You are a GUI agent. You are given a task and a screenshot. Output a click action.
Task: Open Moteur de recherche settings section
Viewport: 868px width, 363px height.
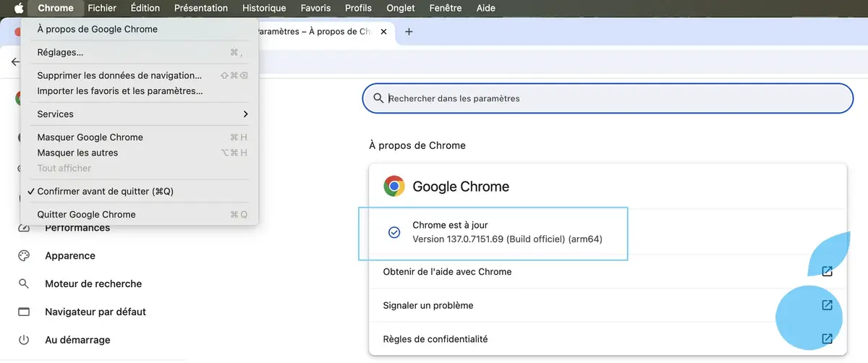point(93,284)
